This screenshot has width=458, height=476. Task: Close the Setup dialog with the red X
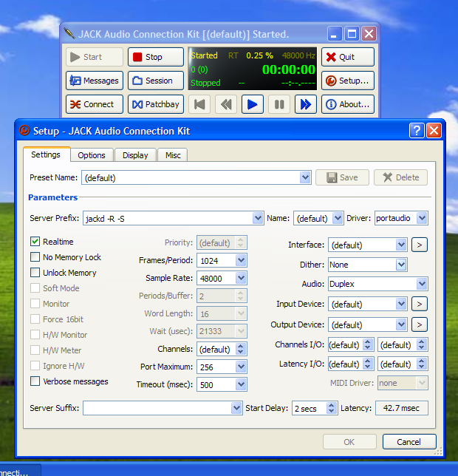point(434,131)
